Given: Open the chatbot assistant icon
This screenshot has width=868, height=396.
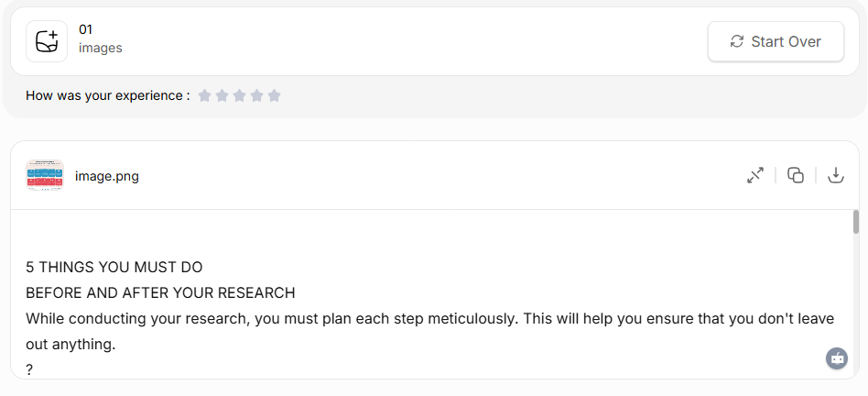Looking at the screenshot, I should 837,358.
